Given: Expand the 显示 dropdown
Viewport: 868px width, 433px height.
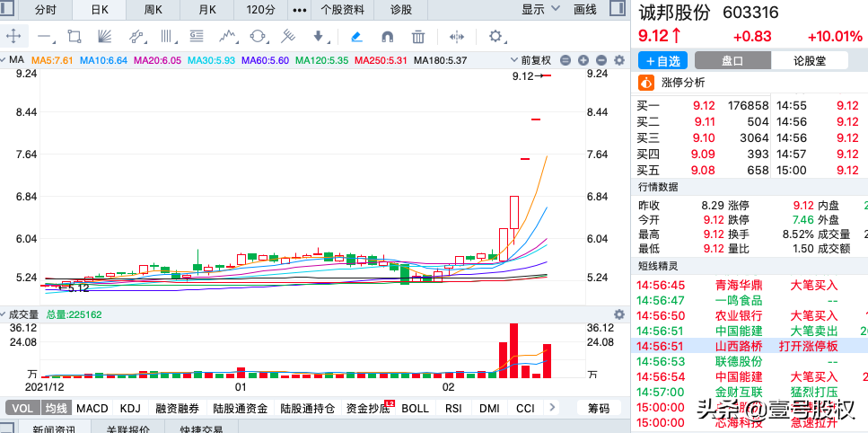Looking at the screenshot, I should 541,9.
